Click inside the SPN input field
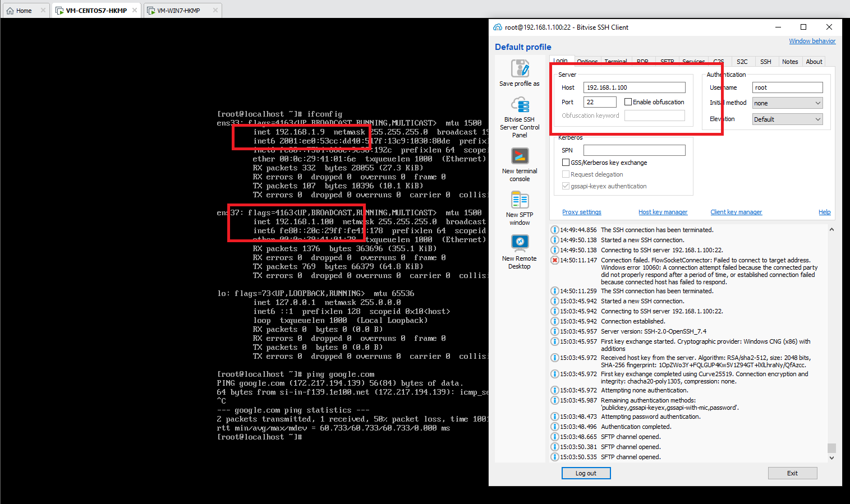Image resolution: width=850 pixels, height=504 pixels. pyautogui.click(x=634, y=150)
